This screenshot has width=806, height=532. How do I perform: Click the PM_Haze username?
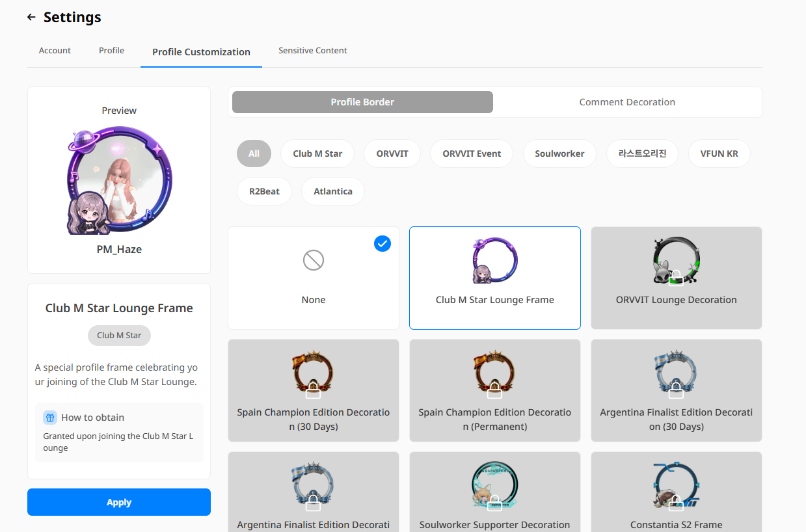(119, 249)
